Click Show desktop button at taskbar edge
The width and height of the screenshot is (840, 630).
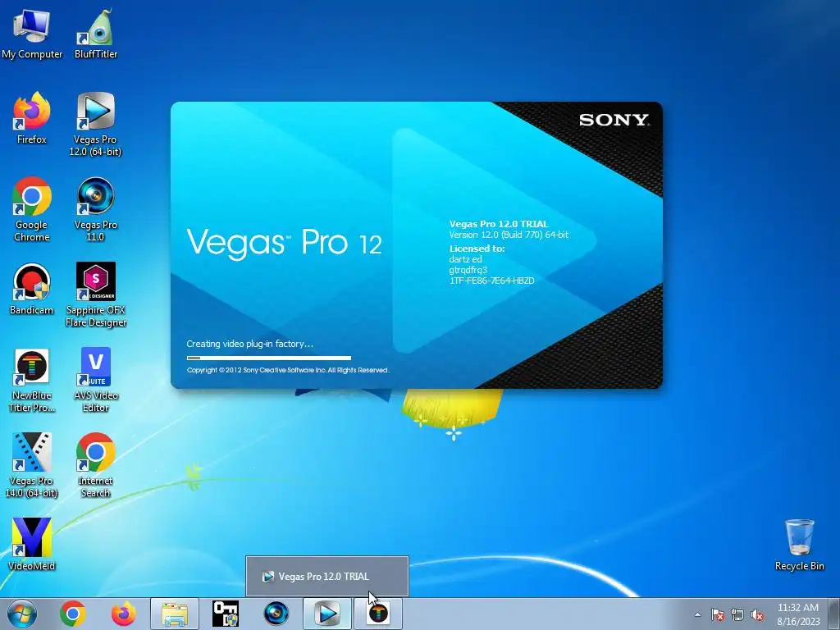pos(834,614)
